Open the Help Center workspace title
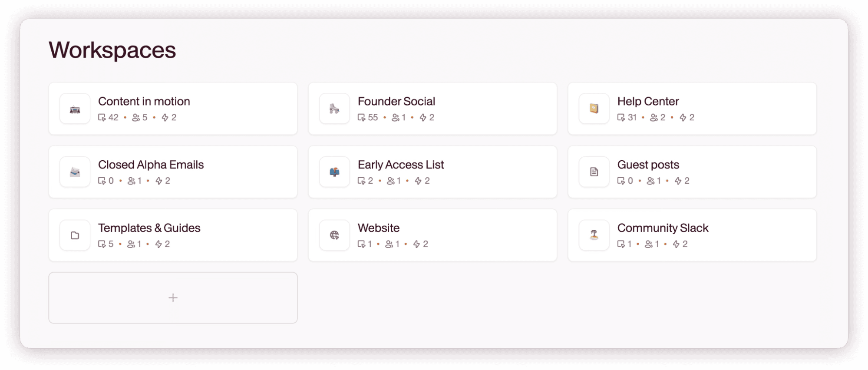Image resolution: width=868 pixels, height=370 pixels. pos(648,102)
